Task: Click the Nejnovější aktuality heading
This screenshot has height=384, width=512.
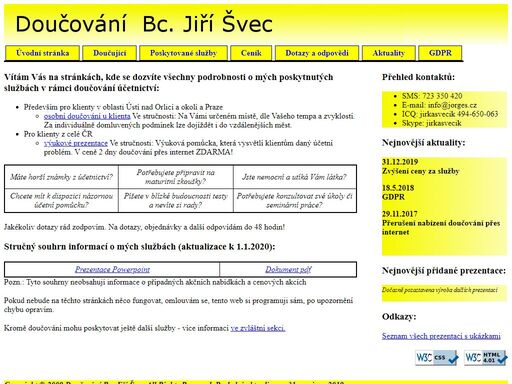Action: (x=423, y=143)
